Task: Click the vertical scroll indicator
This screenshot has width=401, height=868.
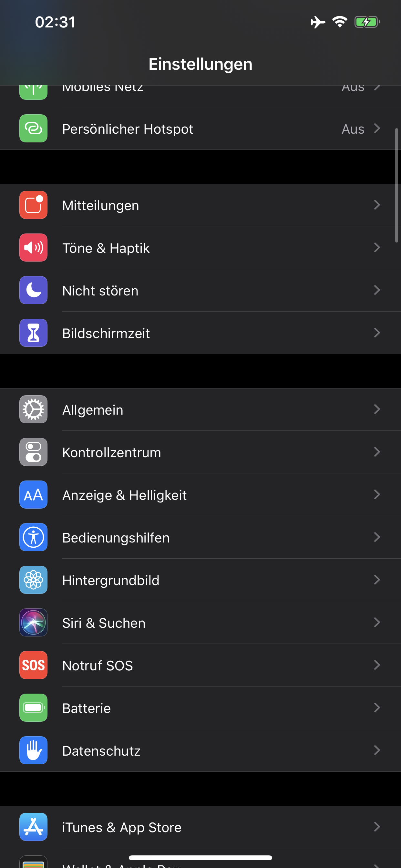Action: pos(396,185)
